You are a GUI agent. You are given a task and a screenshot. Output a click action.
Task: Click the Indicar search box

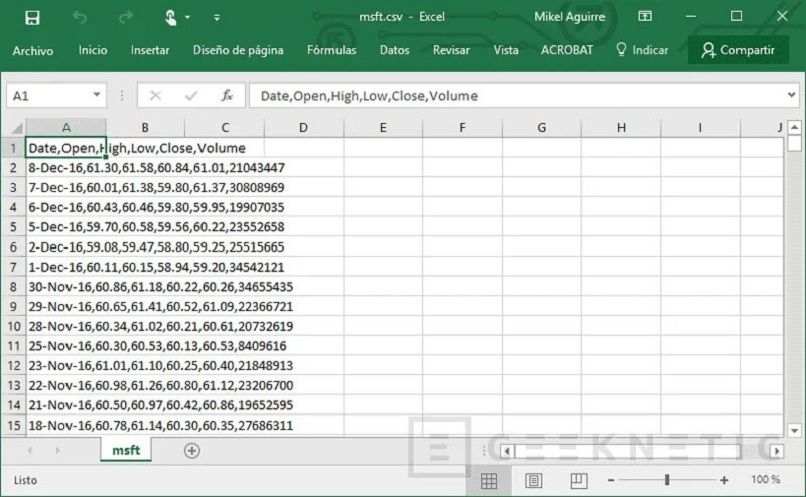pos(642,50)
